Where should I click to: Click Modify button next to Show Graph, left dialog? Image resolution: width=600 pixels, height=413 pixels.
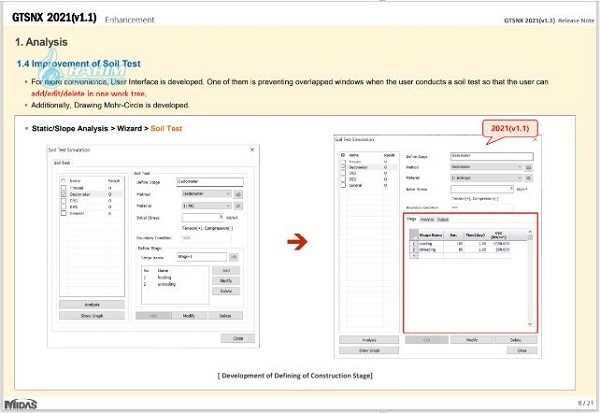pos(189,316)
